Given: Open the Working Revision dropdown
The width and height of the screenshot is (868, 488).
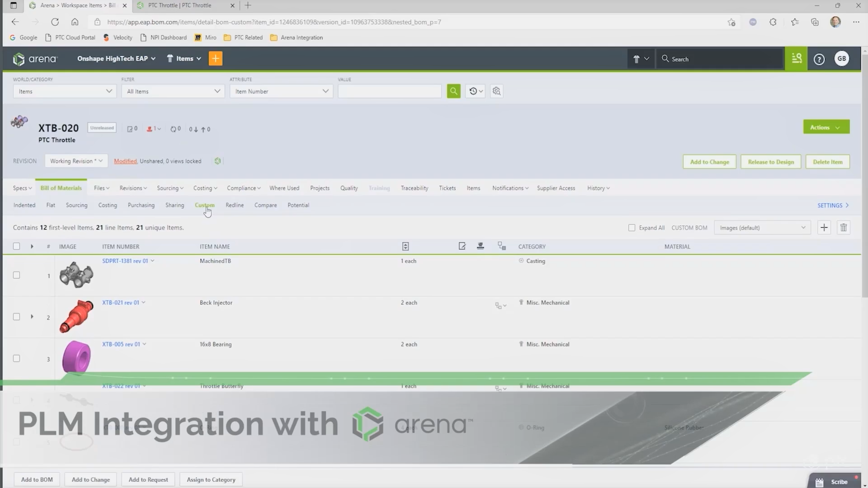Looking at the screenshot, I should click(76, 161).
